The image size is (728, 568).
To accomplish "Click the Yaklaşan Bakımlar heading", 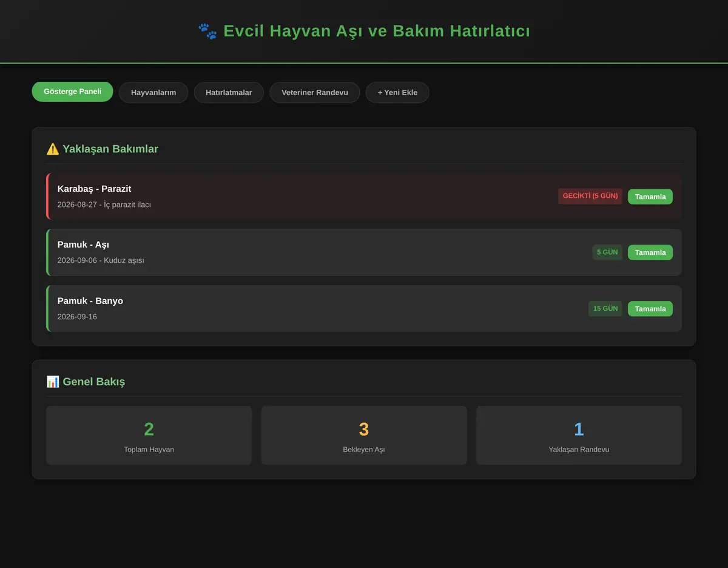I will click(110, 149).
